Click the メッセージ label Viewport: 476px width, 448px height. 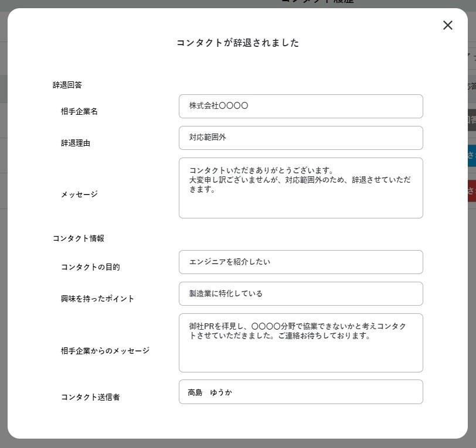tap(79, 194)
